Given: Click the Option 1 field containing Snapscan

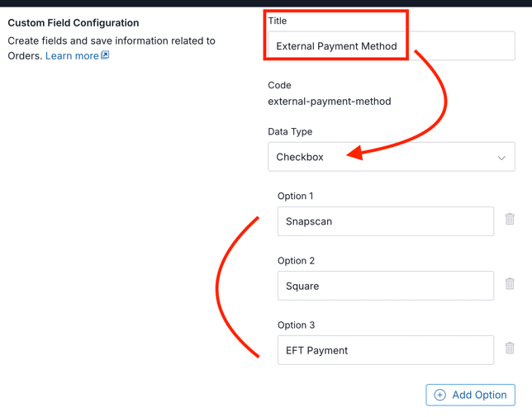Looking at the screenshot, I should tap(385, 221).
